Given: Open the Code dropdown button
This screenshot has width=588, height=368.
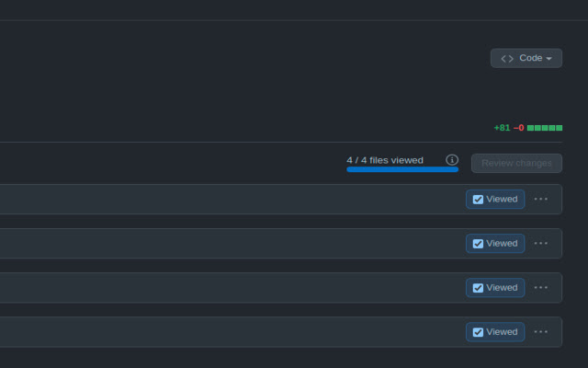Looking at the screenshot, I should (526, 58).
